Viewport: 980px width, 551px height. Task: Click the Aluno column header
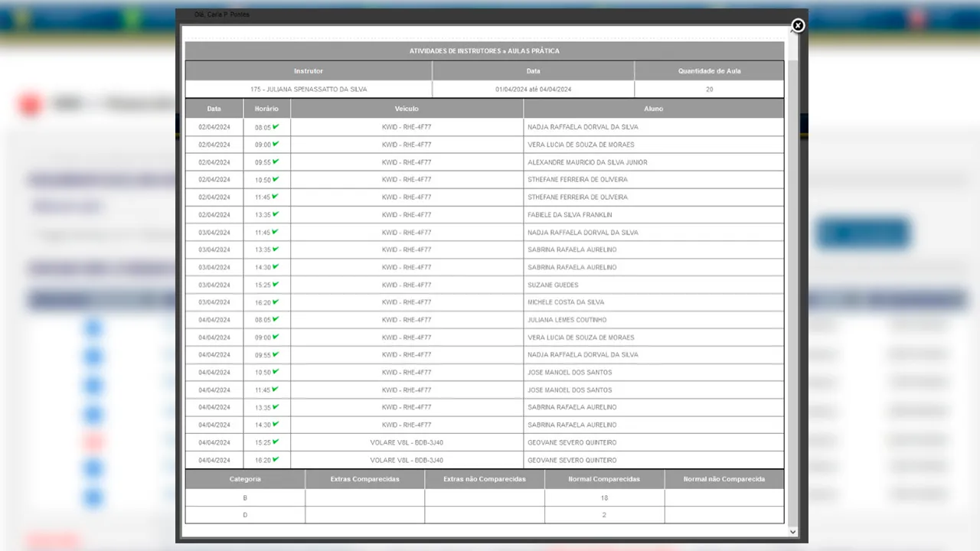pyautogui.click(x=653, y=109)
